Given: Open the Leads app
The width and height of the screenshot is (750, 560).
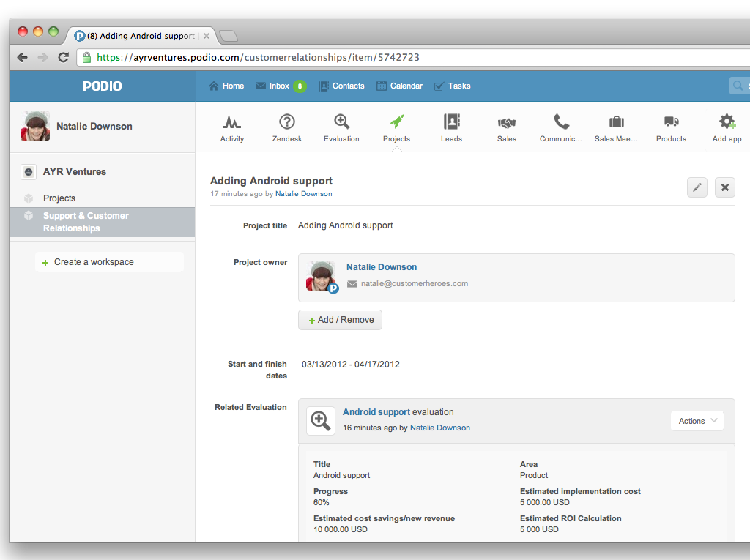Looking at the screenshot, I should 451,126.
